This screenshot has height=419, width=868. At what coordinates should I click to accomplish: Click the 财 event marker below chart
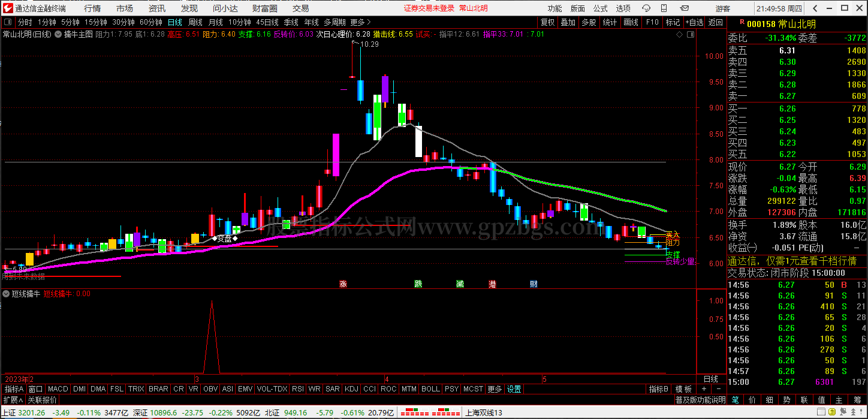point(534,284)
